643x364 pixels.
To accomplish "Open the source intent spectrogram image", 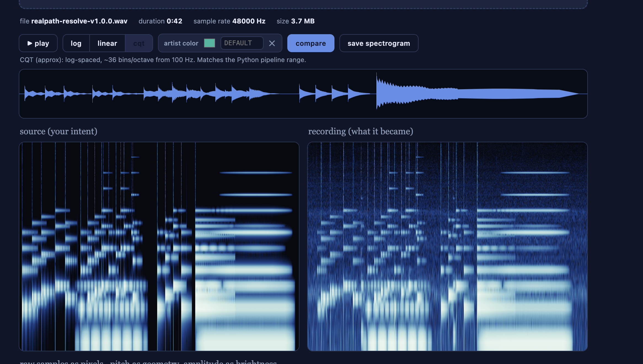I will (159, 247).
